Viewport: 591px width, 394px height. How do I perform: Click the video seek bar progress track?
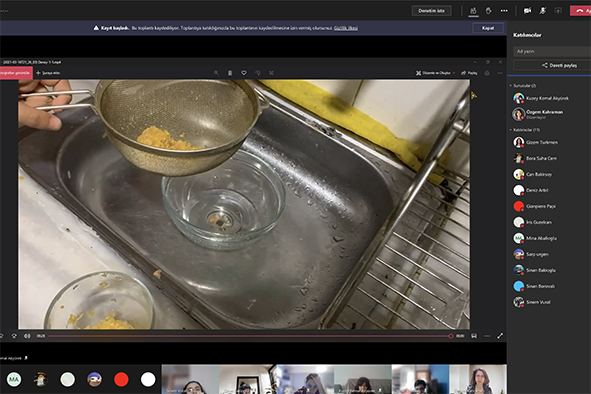249,336
